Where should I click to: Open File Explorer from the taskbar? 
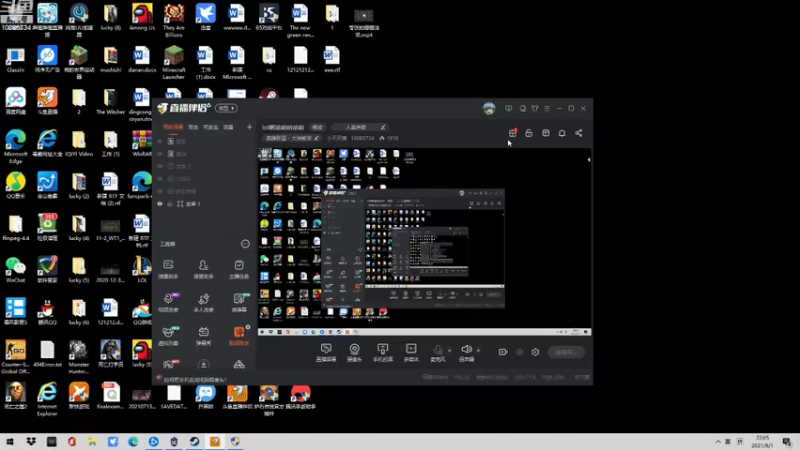92,441
